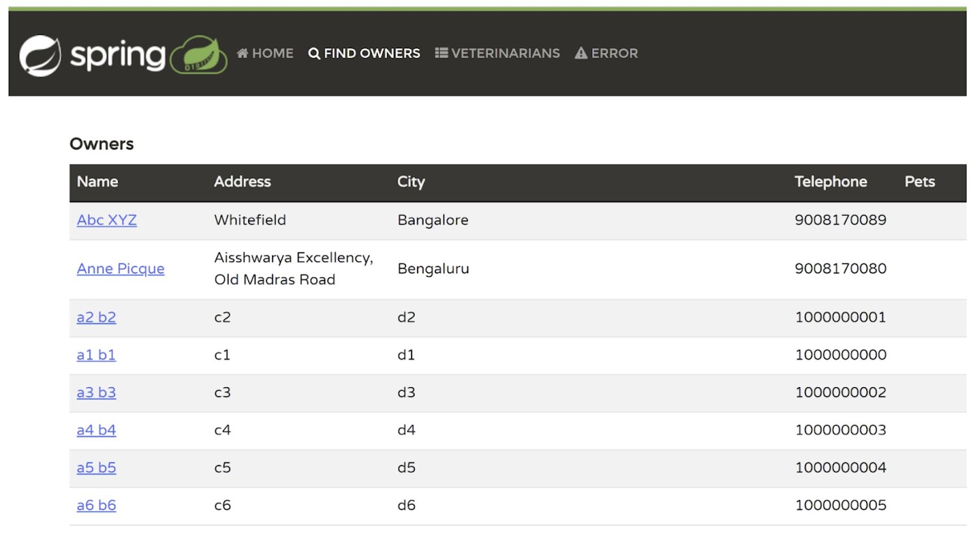Click the green Spring leaf cloud badge
This screenshot has height=542, width=980.
click(198, 55)
